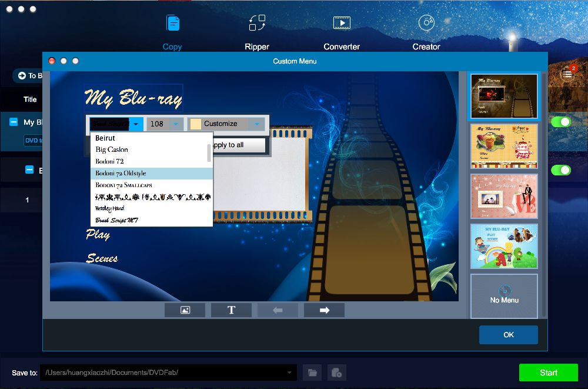The height and width of the screenshot is (389, 588).
Task: Open the task queue list icon
Action: point(567,74)
